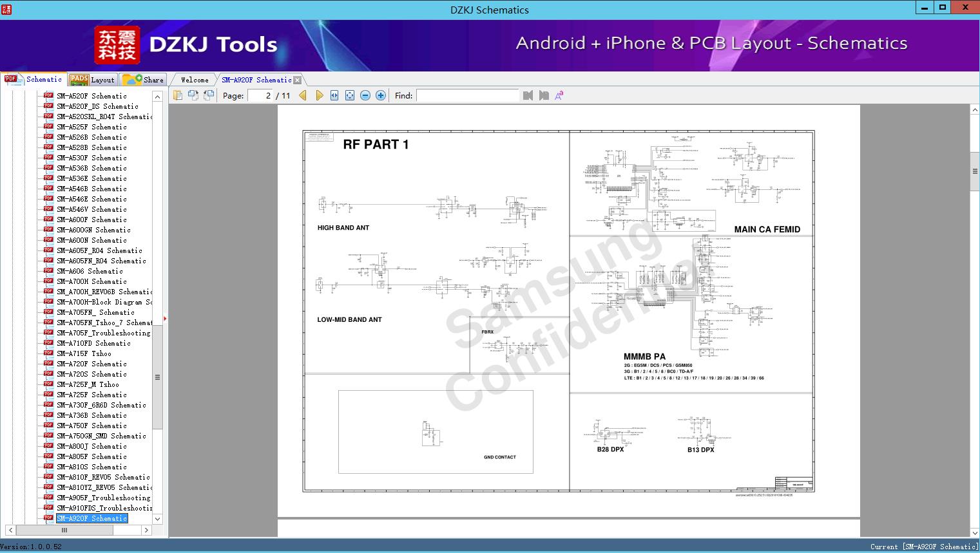This screenshot has width=980, height=553.
Task: Fit whole page icon
Action: coord(350,95)
